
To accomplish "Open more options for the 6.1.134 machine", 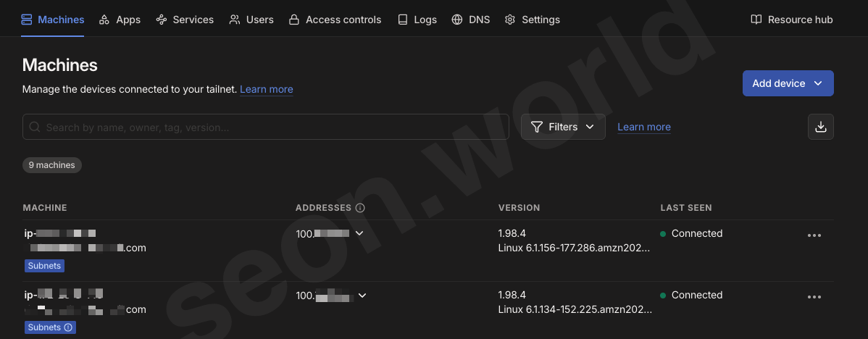I will [x=814, y=296].
